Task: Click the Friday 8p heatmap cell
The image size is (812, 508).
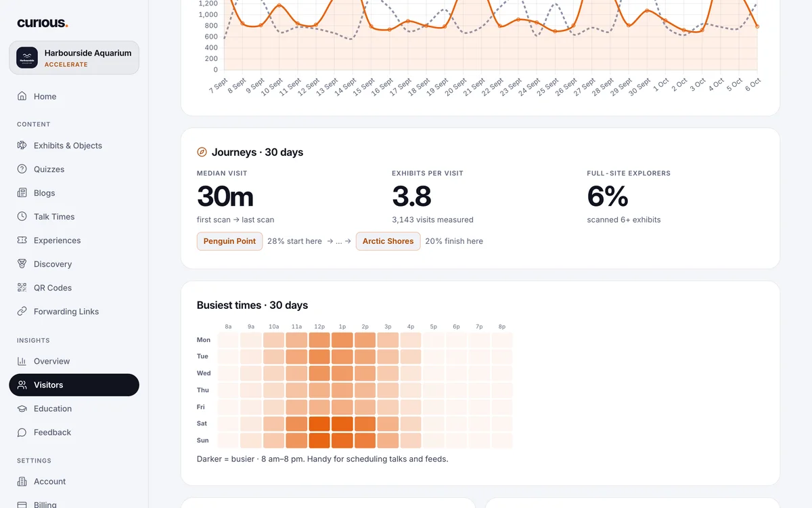Action: click(x=502, y=407)
